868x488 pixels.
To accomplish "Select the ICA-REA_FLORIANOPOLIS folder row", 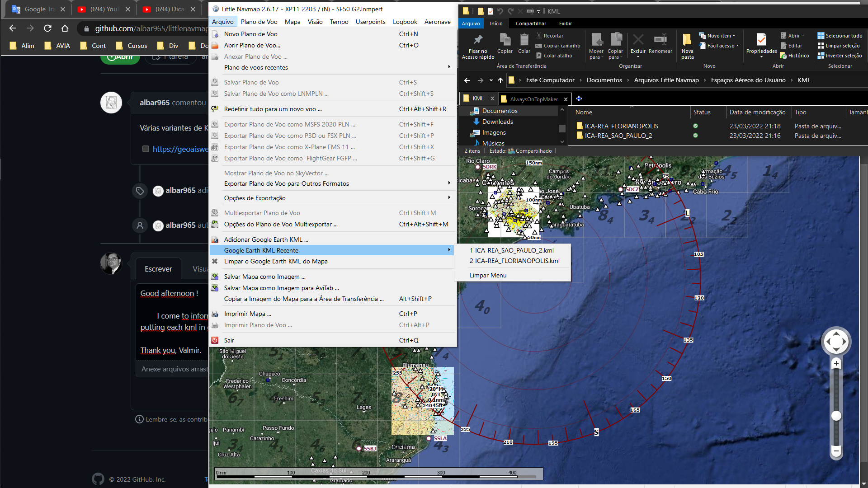I will pyautogui.click(x=719, y=126).
